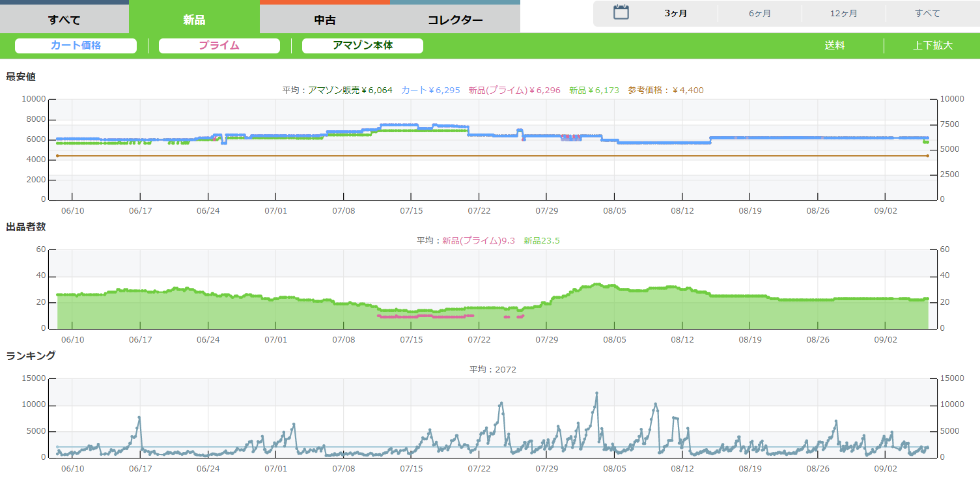This screenshot has width=980, height=478.
Task: Select the 12ヶ月 time range
Action: pos(843,14)
